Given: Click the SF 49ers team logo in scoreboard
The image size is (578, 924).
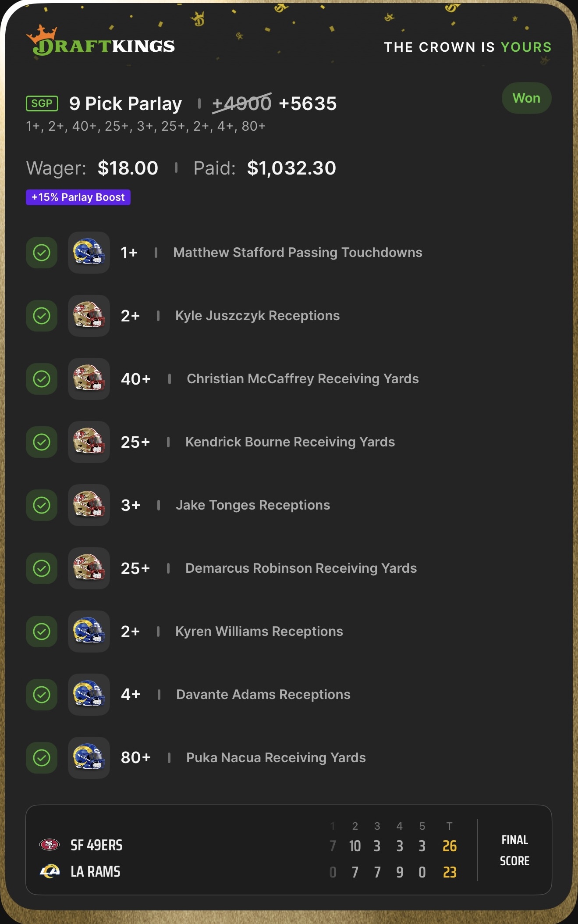Looking at the screenshot, I should tap(50, 845).
